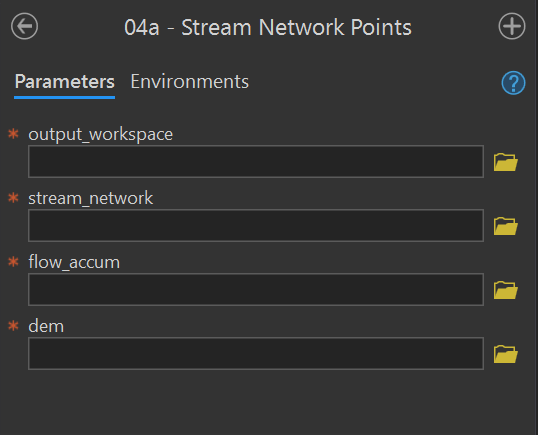Viewport: 538px width, 435px height.
Task: Browse for output_workspace with its folder icon
Action: click(x=505, y=162)
